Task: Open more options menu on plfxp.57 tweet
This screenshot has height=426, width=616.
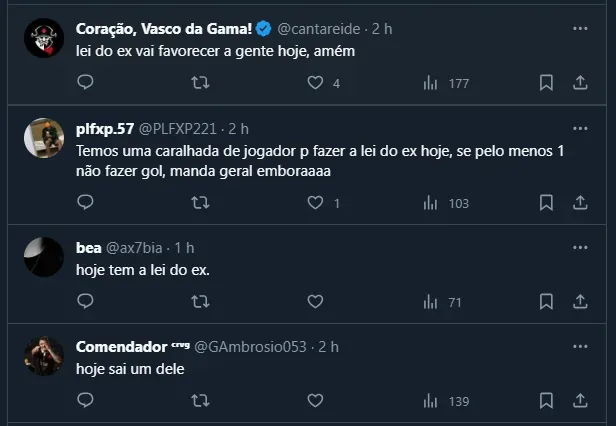Action: 580,129
